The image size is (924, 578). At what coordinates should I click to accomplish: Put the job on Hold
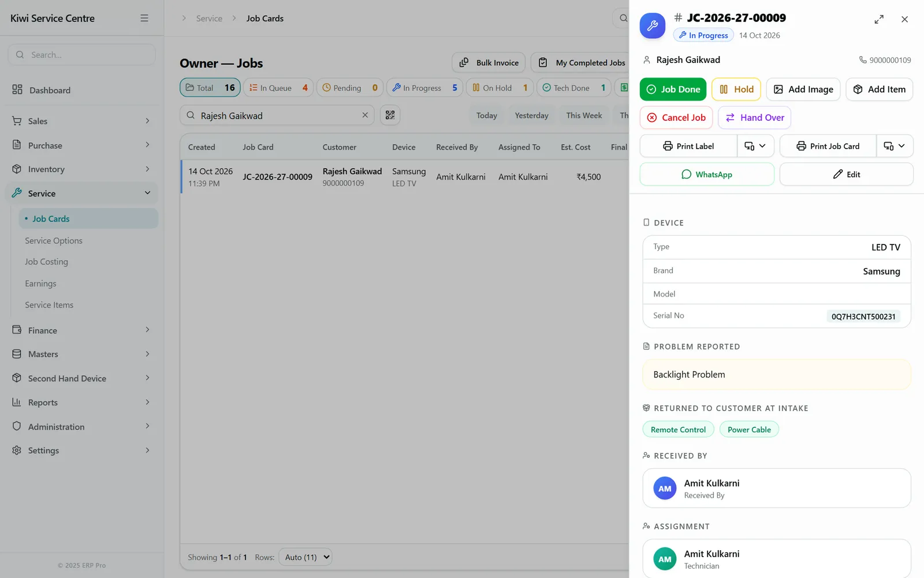pos(736,89)
